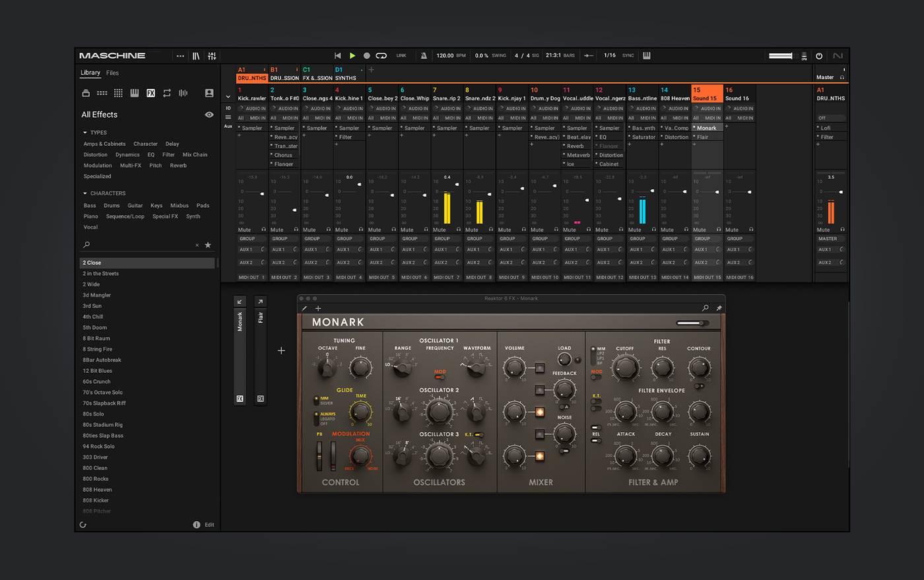Select the One-shots waveform icon in the browser
Viewport: 924px width, 580px height.
point(183,93)
